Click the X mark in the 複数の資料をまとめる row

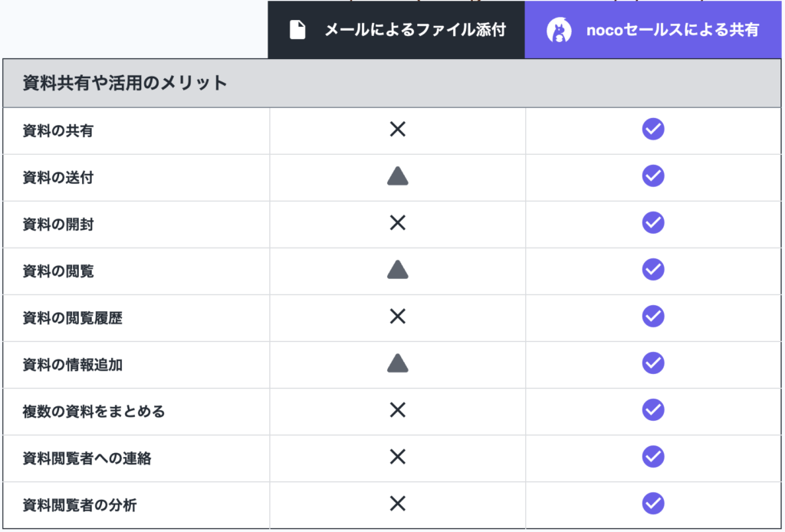[x=398, y=410]
